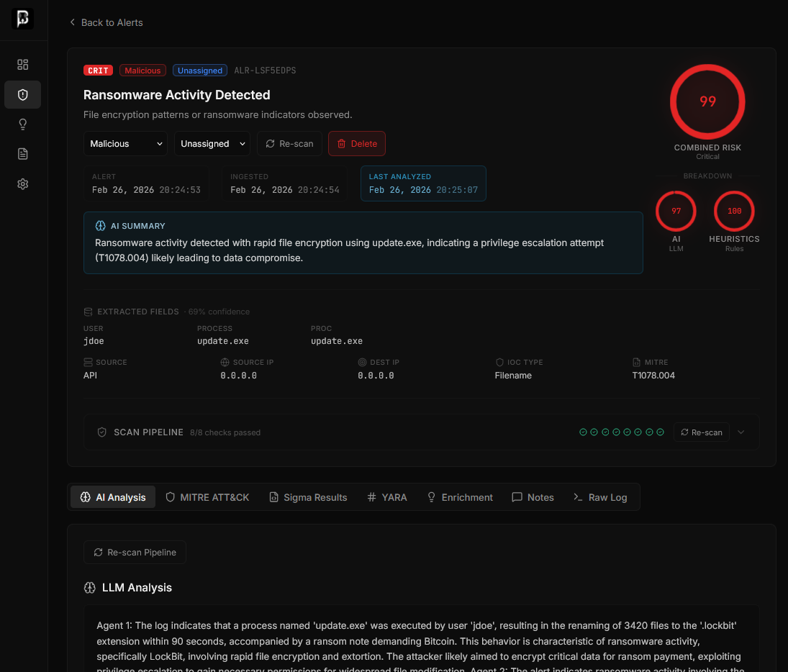
Task: Click the MITRE file icon
Action: (636, 363)
